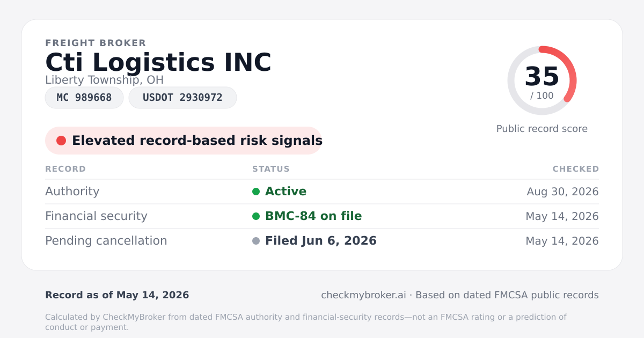This screenshot has height=338, width=644.
Task: Click the STATUS column header
Action: [x=271, y=169]
